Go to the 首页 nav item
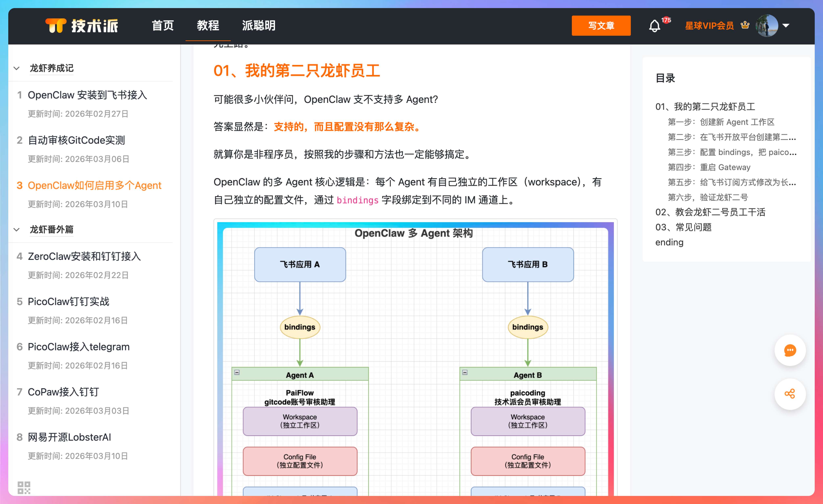823x504 pixels. point(163,26)
